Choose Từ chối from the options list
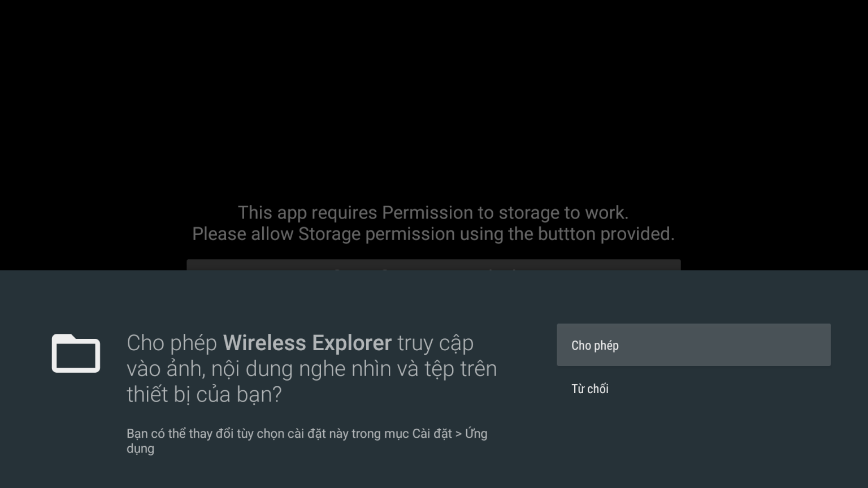Image resolution: width=868 pixels, height=488 pixels. pos(589,389)
